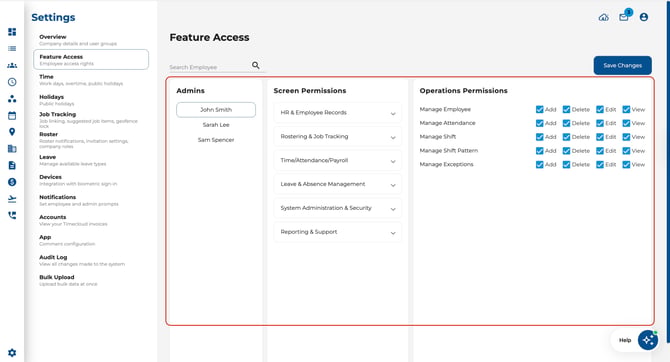Open the sparkle assistant chat icon

tap(648, 340)
